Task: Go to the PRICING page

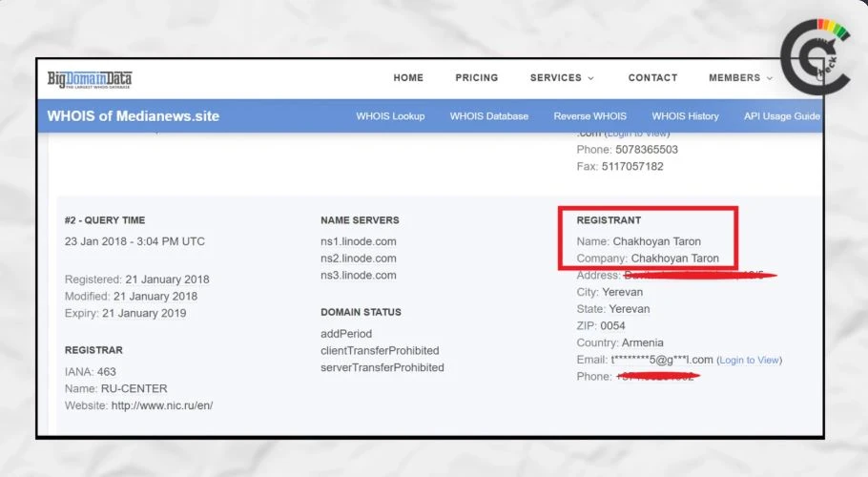Action: (x=477, y=78)
